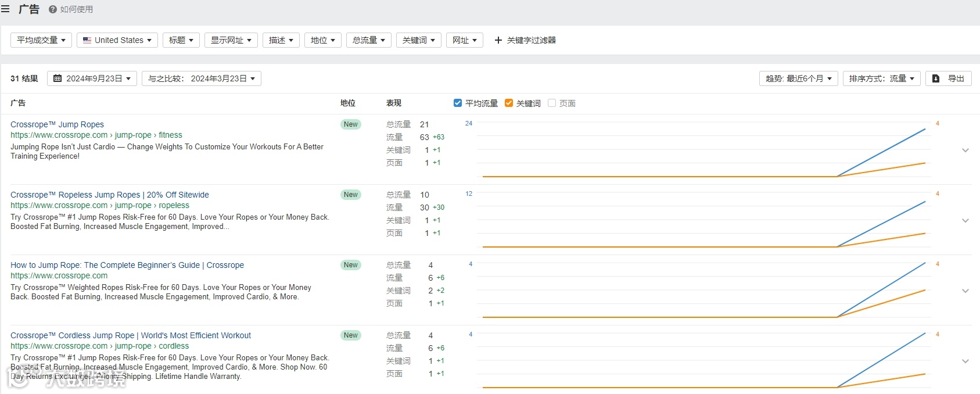980x394 pixels.
Task: Click the US flag icon
Action: click(87, 40)
